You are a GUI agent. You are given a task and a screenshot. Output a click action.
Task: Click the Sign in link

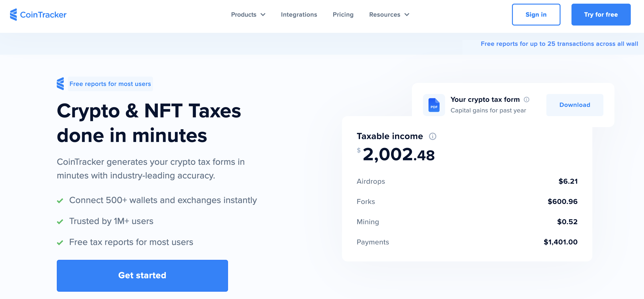(536, 15)
